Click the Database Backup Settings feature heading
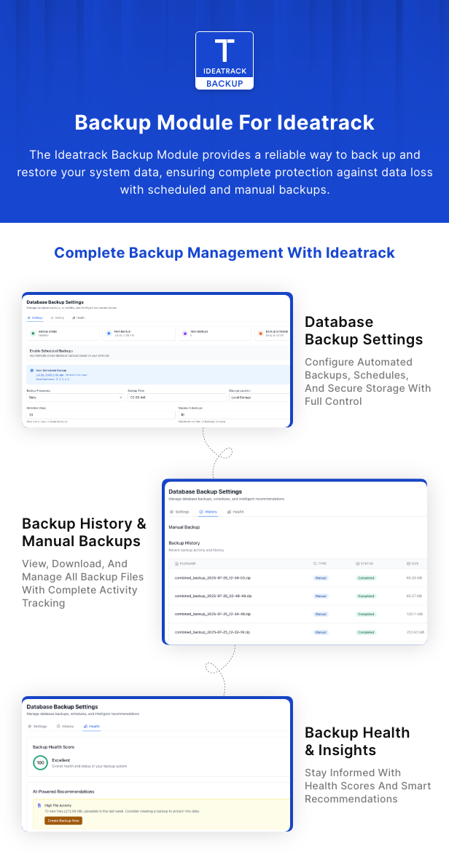449x868 pixels. (364, 331)
